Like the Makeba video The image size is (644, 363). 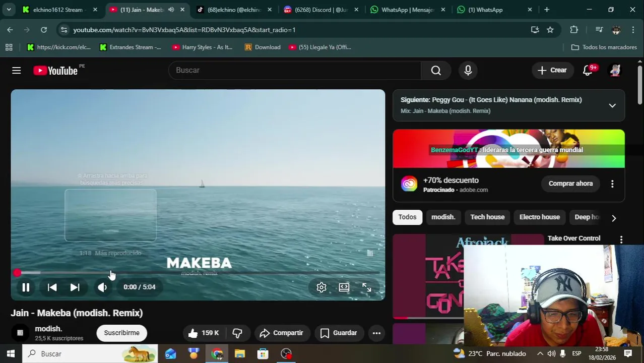[x=203, y=333]
